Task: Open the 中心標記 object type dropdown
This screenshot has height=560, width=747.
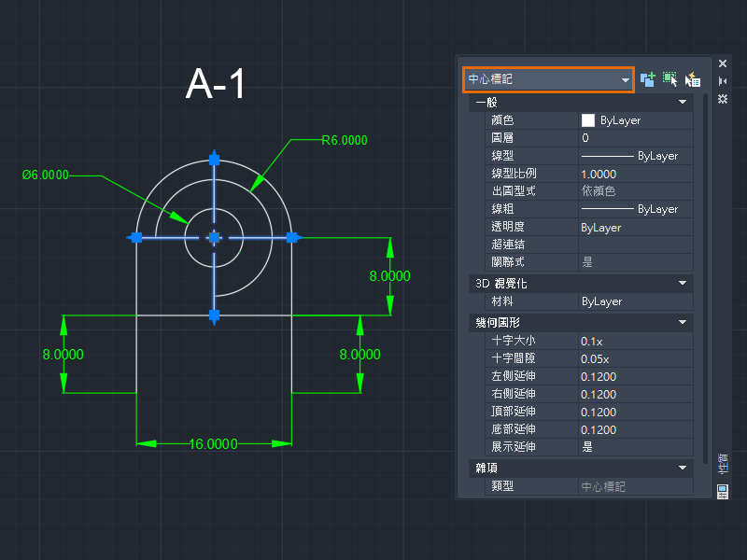Action: [x=548, y=79]
